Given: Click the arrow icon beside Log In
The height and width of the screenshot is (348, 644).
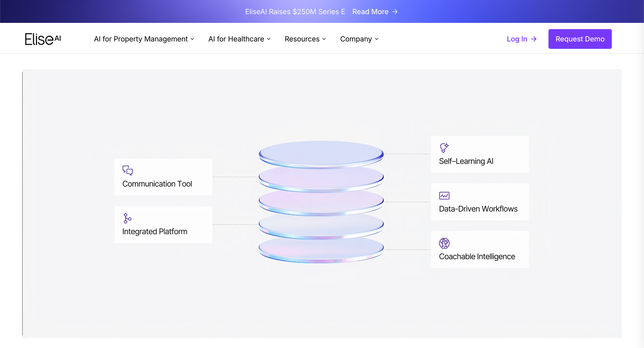Looking at the screenshot, I should pos(534,39).
